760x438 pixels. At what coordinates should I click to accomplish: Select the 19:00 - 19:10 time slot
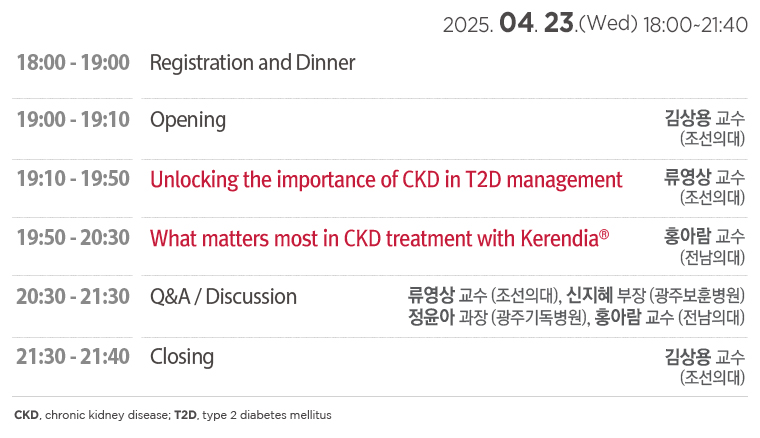pos(73,120)
